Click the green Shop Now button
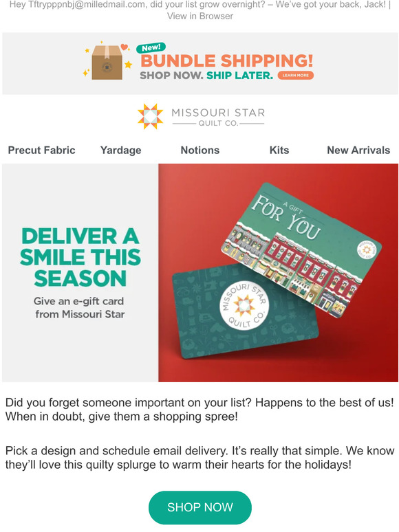399x532 pixels. (200, 507)
